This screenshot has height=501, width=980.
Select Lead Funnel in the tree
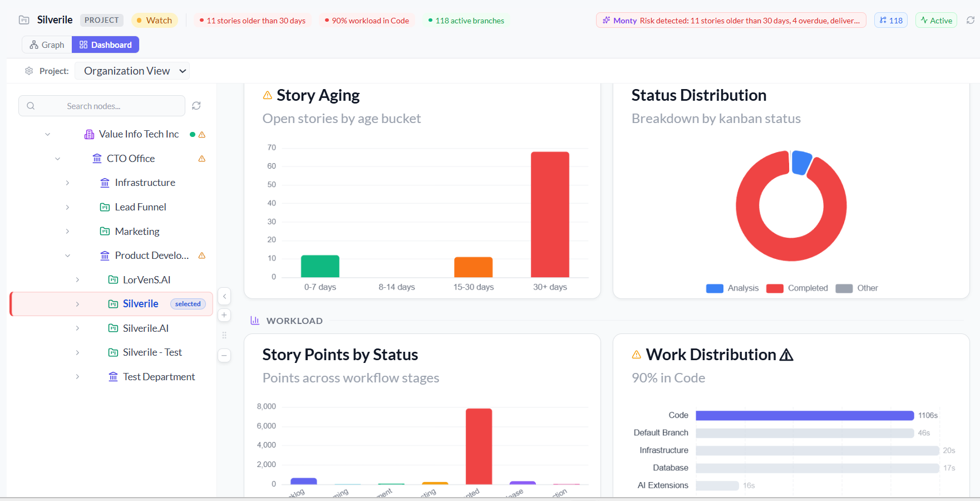(141, 207)
